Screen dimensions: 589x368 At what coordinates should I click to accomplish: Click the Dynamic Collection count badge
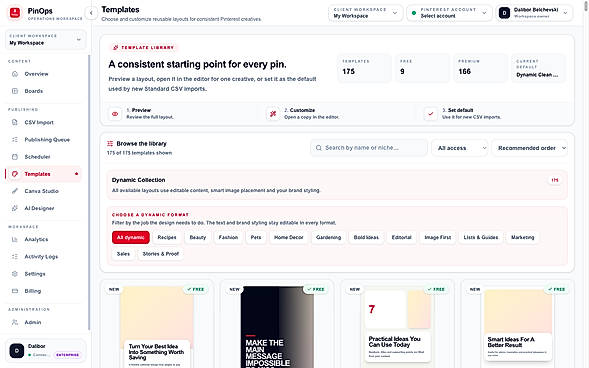point(555,180)
